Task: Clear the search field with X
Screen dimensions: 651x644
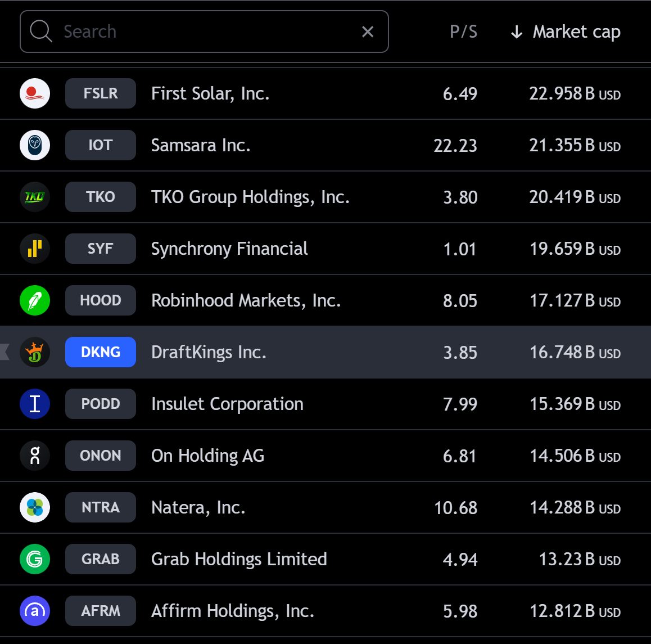Action: (368, 31)
